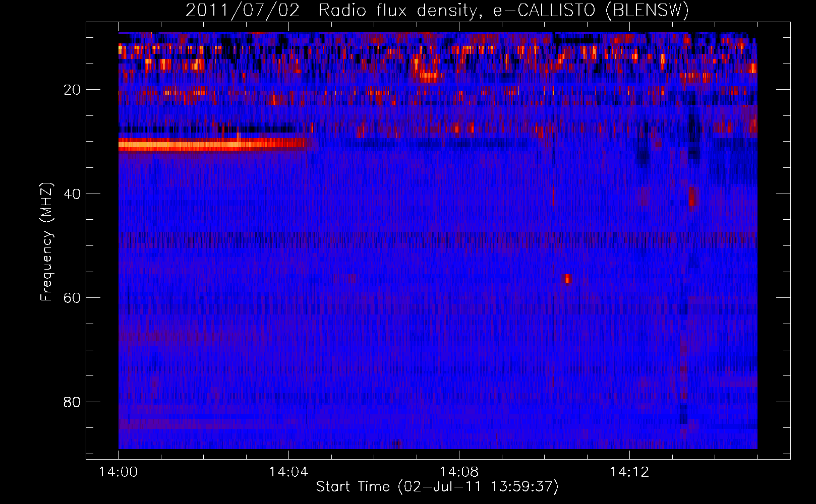816x504 pixels.
Task: Click the red spot near 40 MHz after 14:12
Action: (692, 197)
